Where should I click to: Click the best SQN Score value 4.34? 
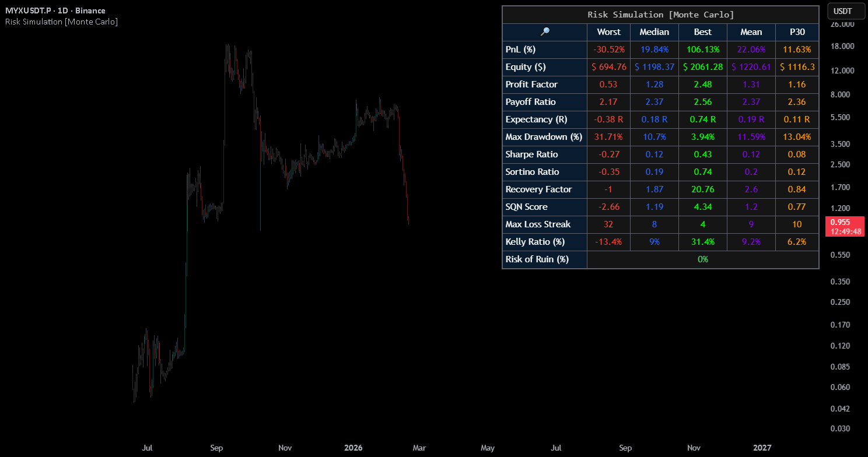(x=703, y=207)
